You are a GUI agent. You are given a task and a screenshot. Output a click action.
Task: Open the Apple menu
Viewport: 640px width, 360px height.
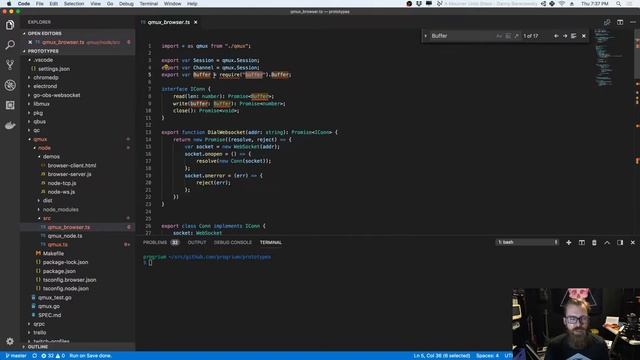tap(9, 4)
